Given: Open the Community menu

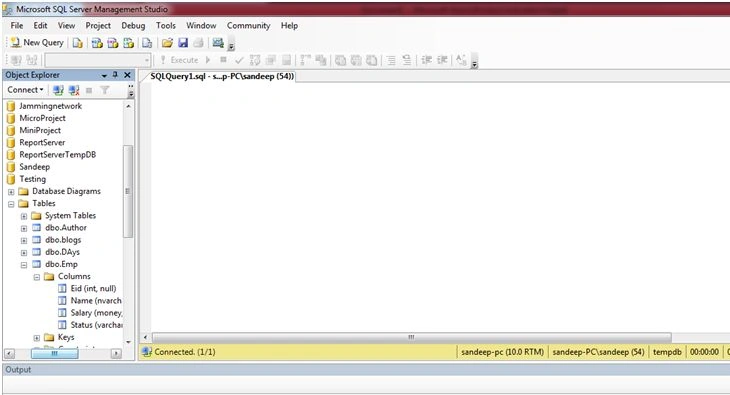Looking at the screenshot, I should click(x=249, y=26).
